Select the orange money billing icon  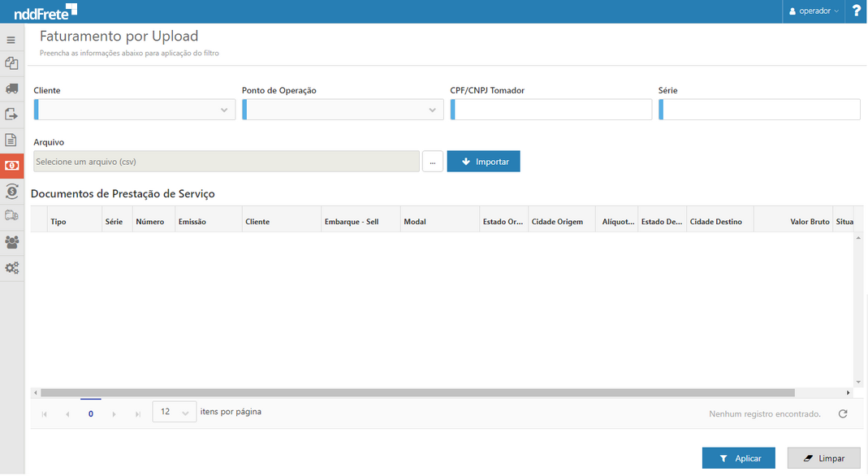11,166
